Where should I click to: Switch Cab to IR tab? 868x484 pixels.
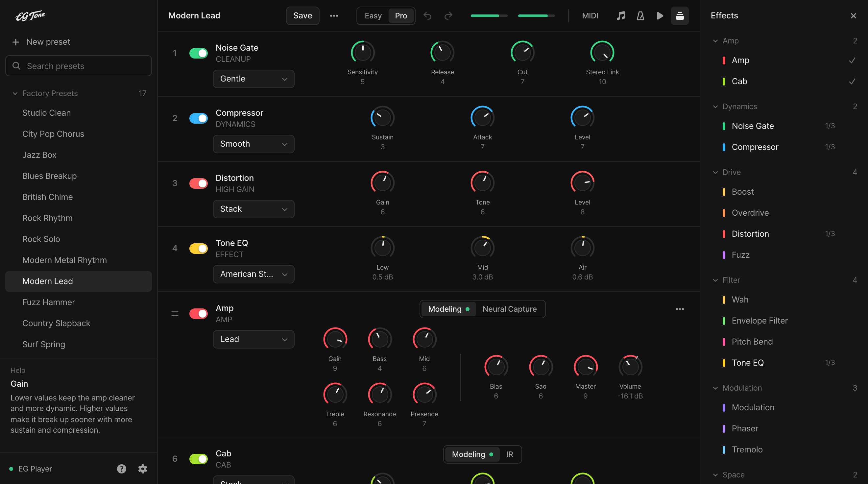click(x=509, y=454)
